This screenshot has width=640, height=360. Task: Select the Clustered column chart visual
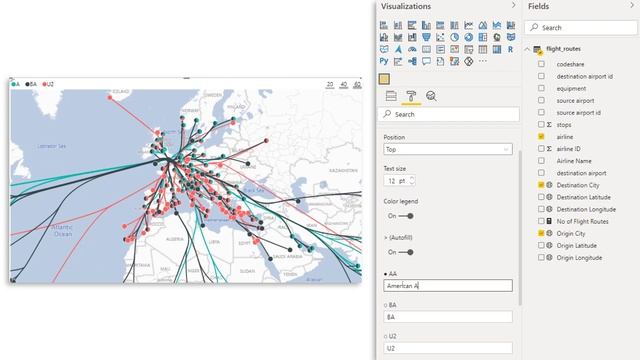[426, 25]
